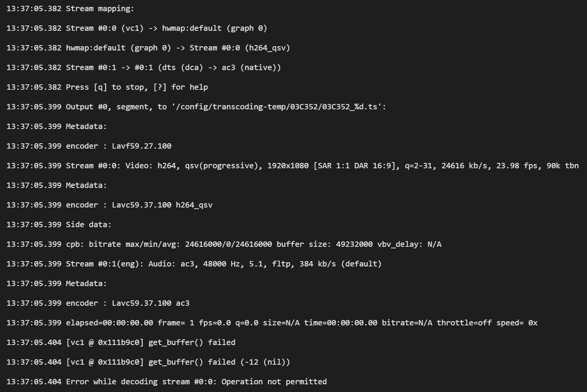Click the get_buffer() failed (-12 (nil)) line

pyautogui.click(x=148, y=362)
